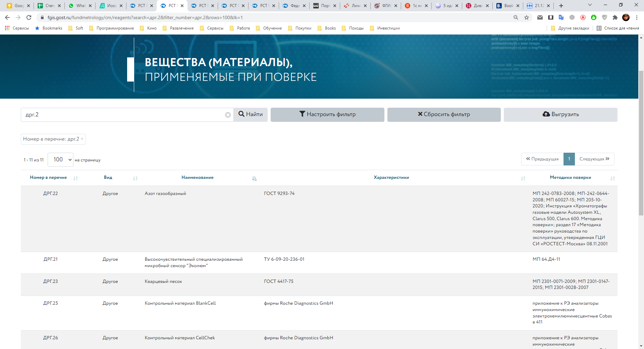The width and height of the screenshot is (644, 349).
Task: Sort by 'Наименование' column icon
Action: [x=254, y=178]
